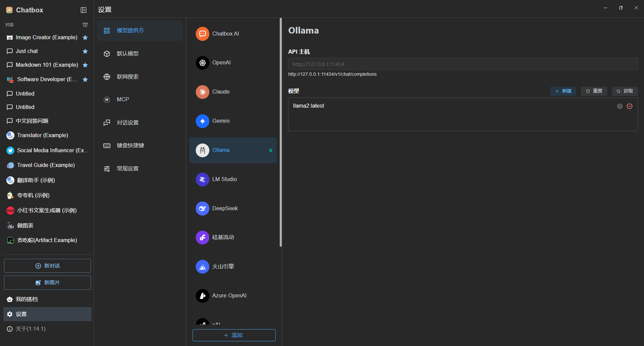The image size is (644, 346).
Task: Collapse the Chatbox sidebar panel
Action: click(x=84, y=10)
